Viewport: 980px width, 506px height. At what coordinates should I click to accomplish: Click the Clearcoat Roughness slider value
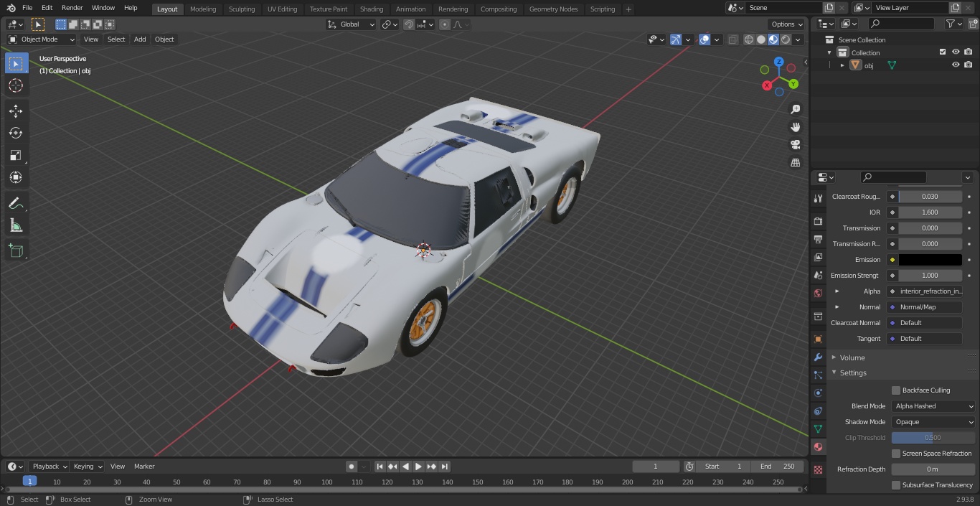coord(930,197)
